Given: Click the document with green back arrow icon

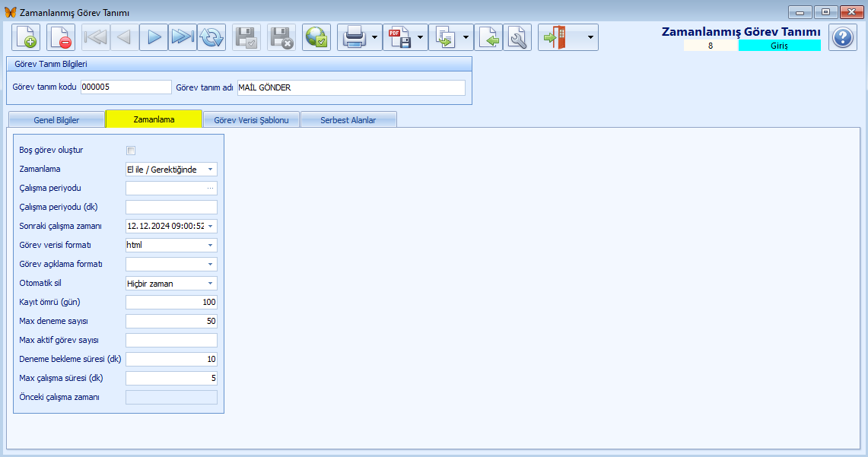Looking at the screenshot, I should (488, 37).
